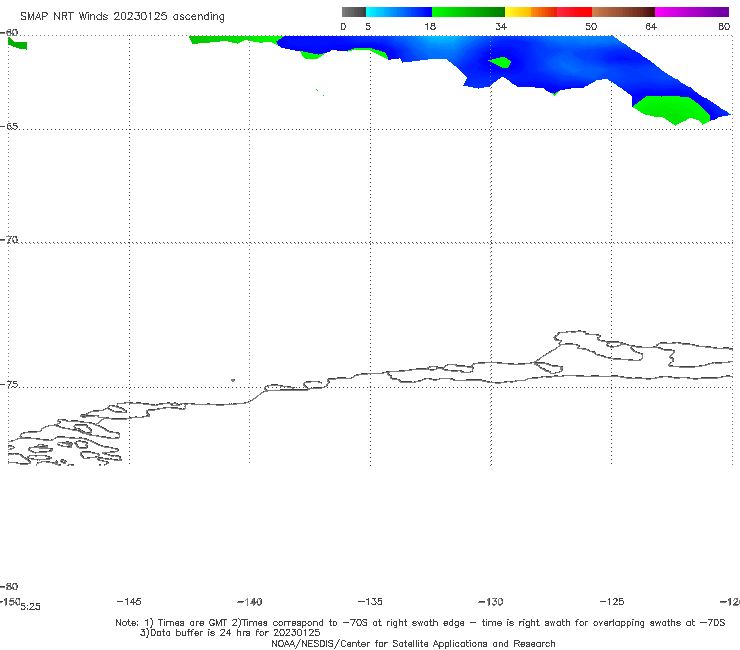The height and width of the screenshot is (650, 740).
Task: Click the yellow-red 34-50 color bar segment
Action: click(548, 12)
